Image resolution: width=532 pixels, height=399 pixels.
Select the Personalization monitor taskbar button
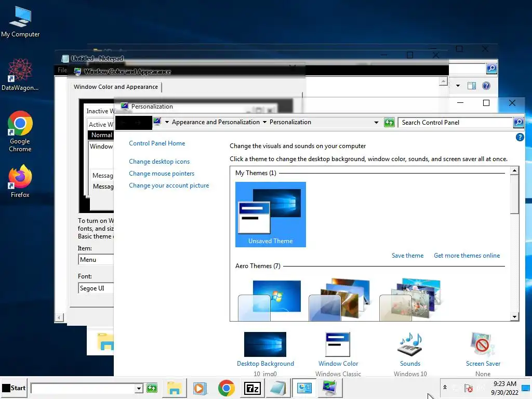tap(330, 388)
